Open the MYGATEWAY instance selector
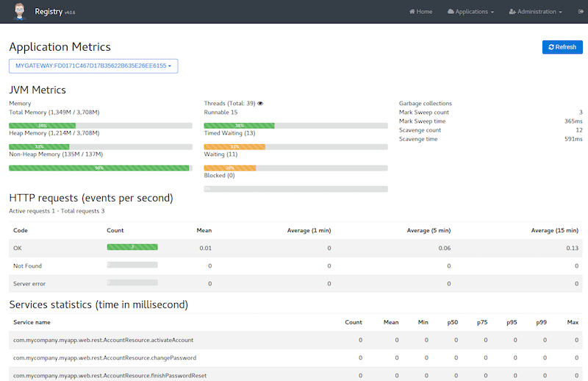This screenshot has width=588, height=381. pyautogui.click(x=93, y=66)
